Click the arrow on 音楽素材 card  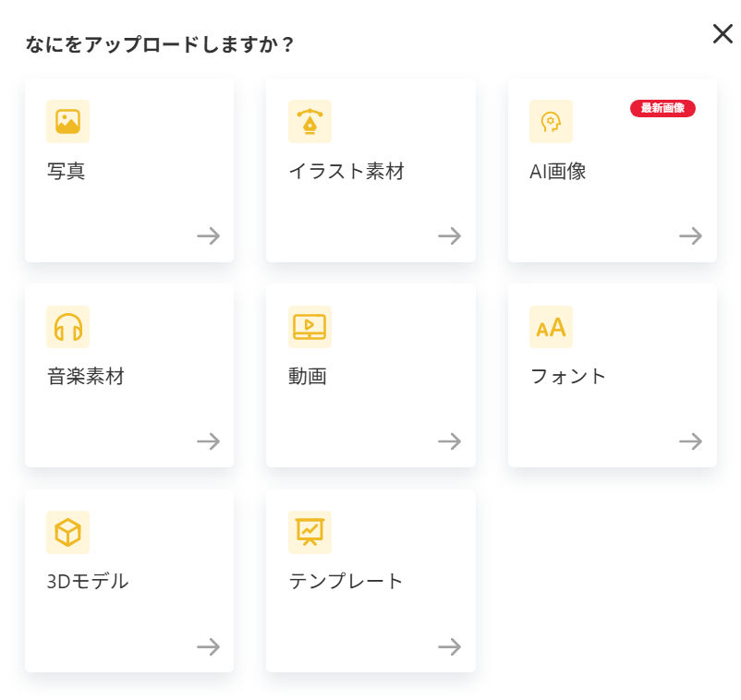[x=208, y=441]
